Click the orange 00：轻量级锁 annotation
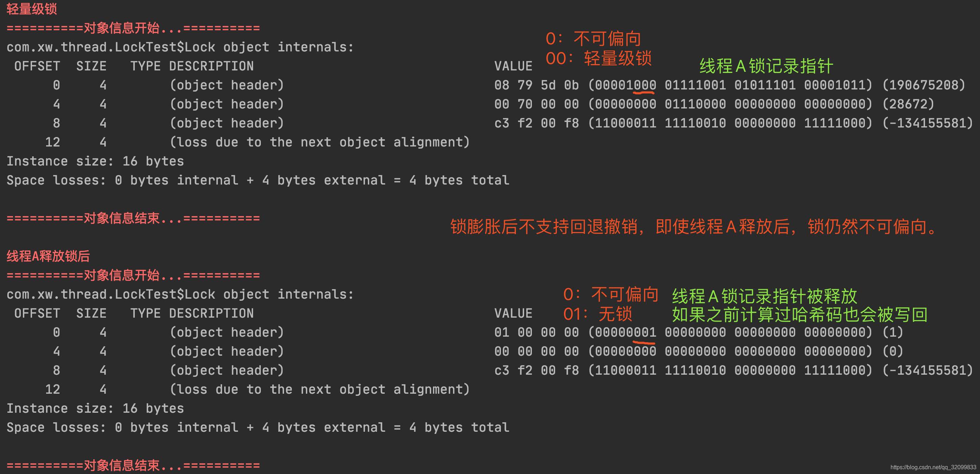The width and height of the screenshot is (980, 474). [598, 58]
